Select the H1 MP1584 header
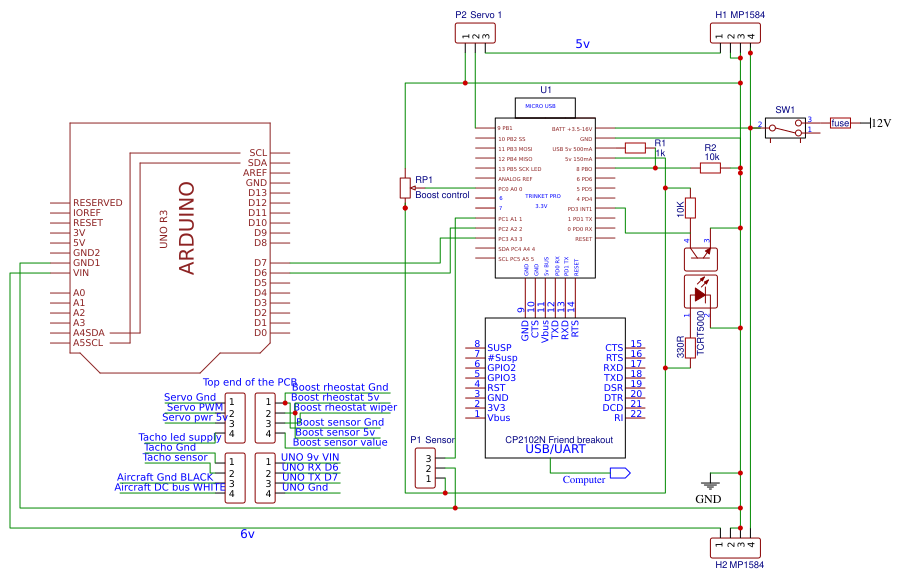 (x=735, y=33)
